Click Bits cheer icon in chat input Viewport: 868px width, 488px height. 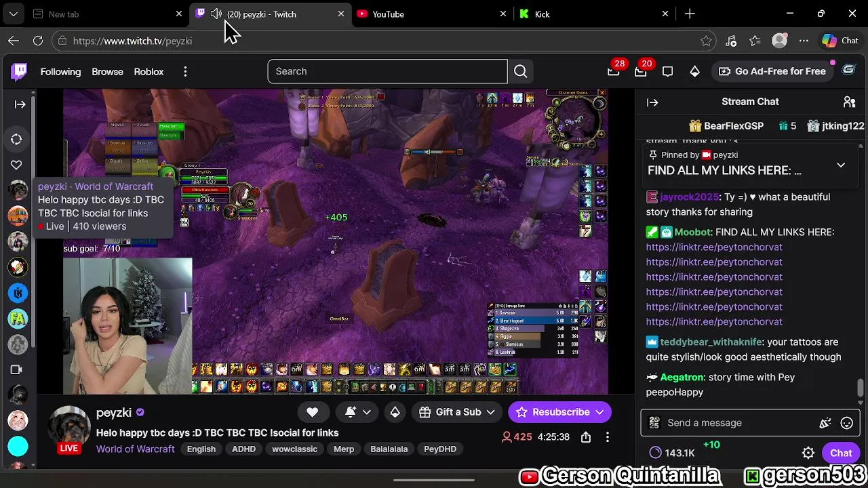coord(825,423)
